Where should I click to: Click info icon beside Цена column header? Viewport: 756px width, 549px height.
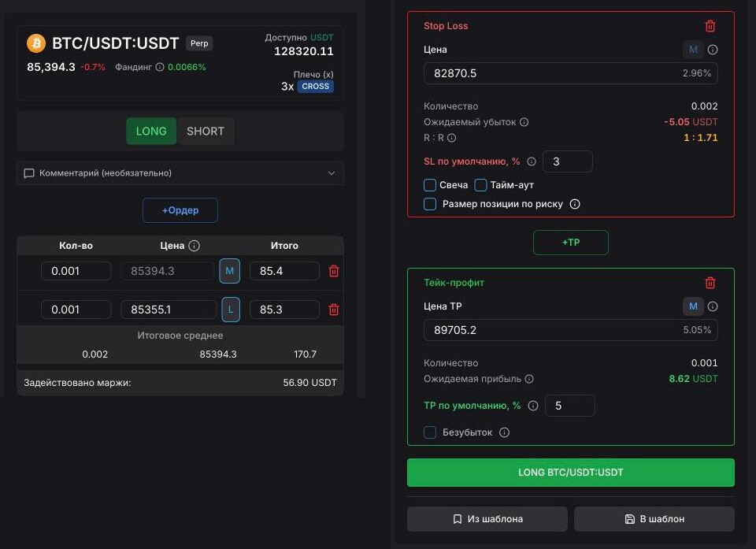click(195, 246)
